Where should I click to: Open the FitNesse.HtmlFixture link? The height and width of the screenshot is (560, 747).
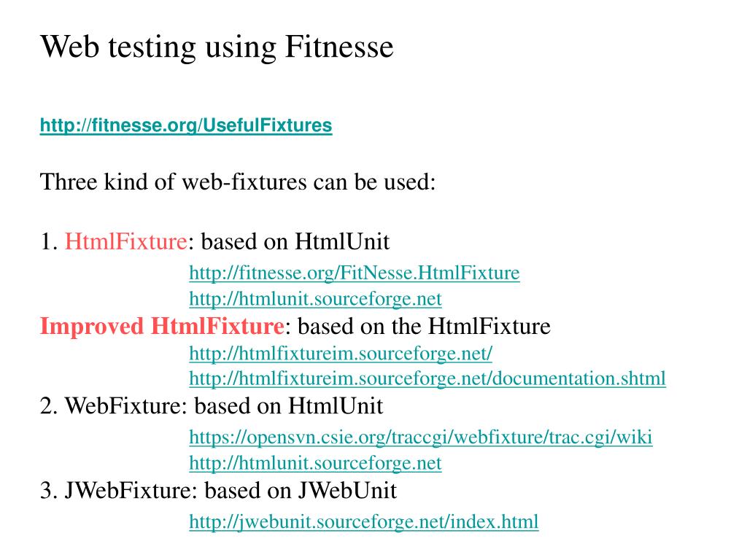[355, 273]
